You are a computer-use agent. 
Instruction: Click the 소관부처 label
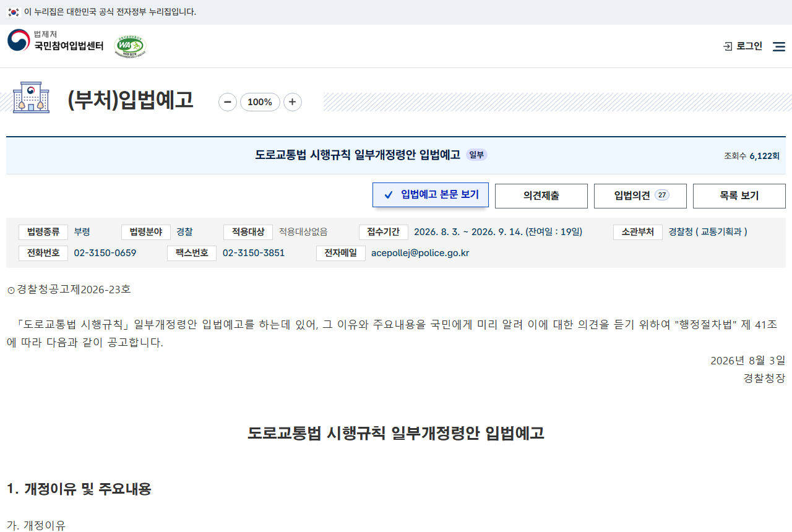point(638,232)
